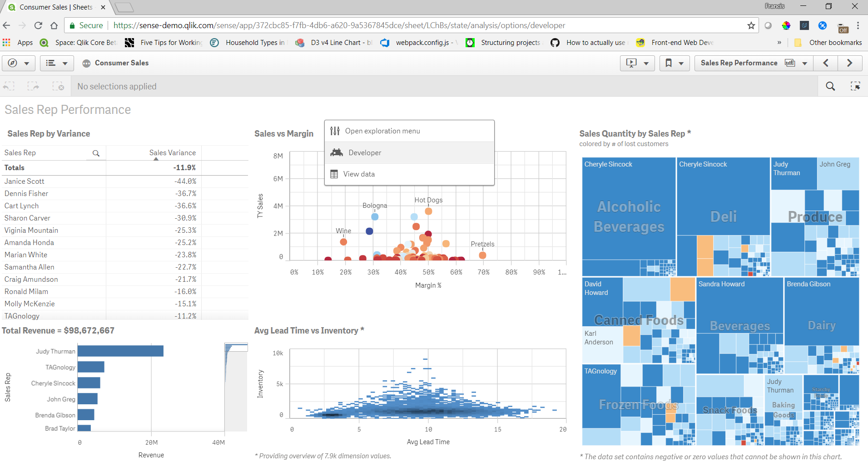The image size is (868, 466).
Task: Open Five Tips for Working bookmark
Action: 164,43
